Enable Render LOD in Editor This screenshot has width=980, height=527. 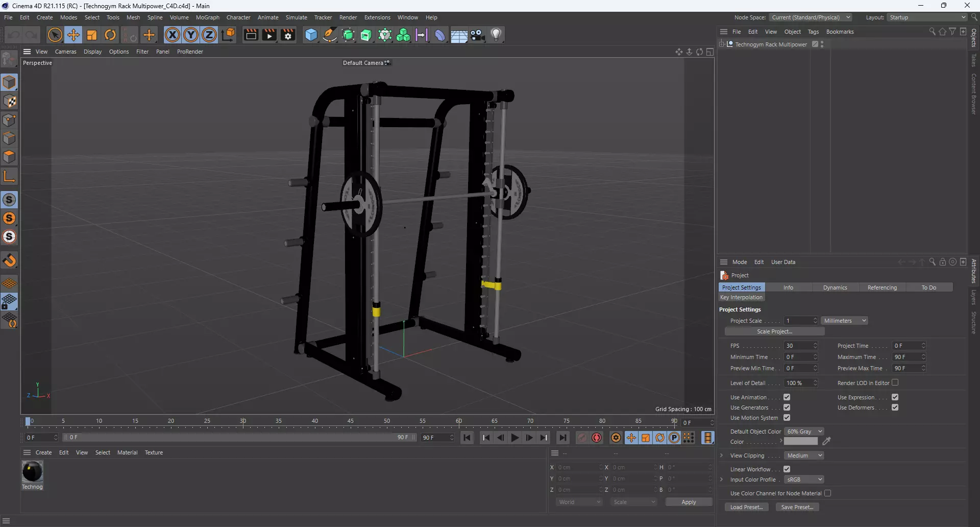coord(895,382)
